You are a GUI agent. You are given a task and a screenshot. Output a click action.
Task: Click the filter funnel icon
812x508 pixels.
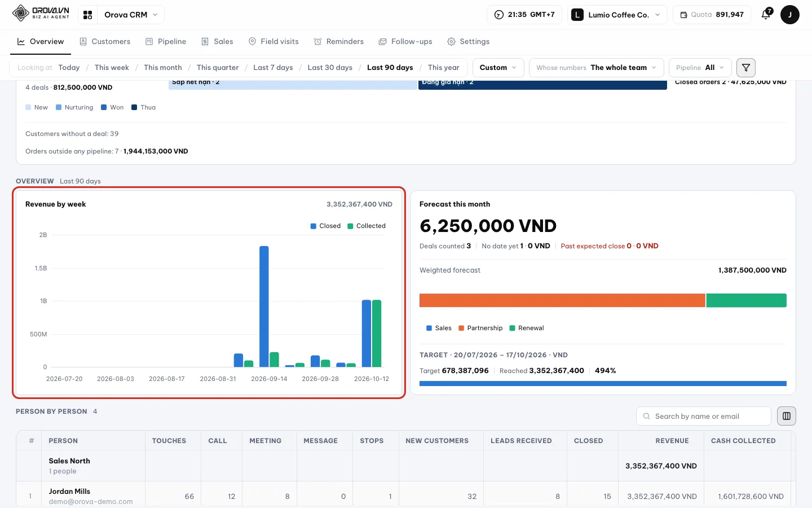[x=746, y=68]
